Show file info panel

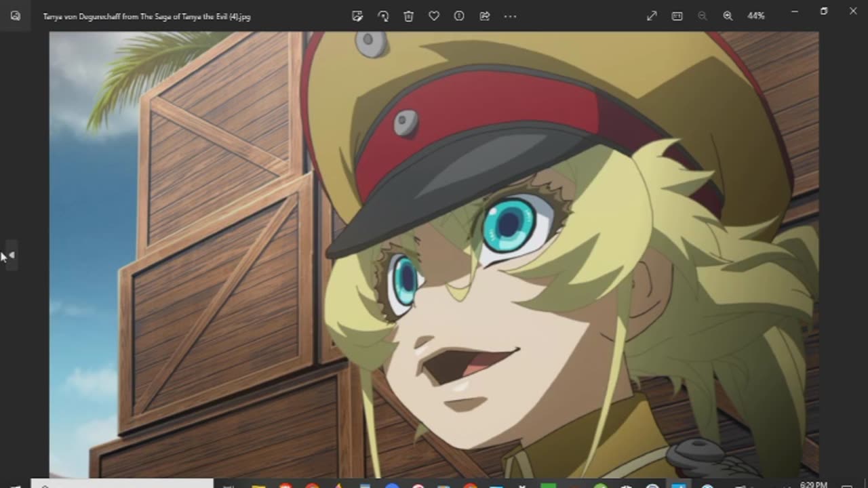(x=459, y=16)
